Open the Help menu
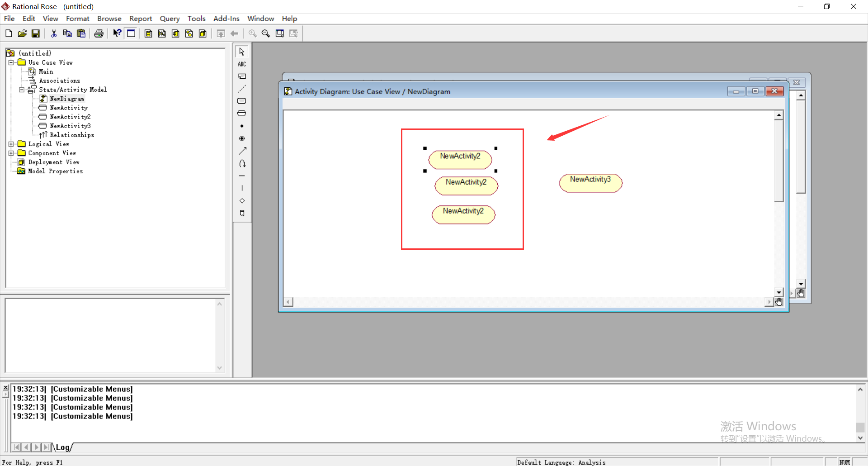Viewport: 868px width, 466px height. (289, 19)
